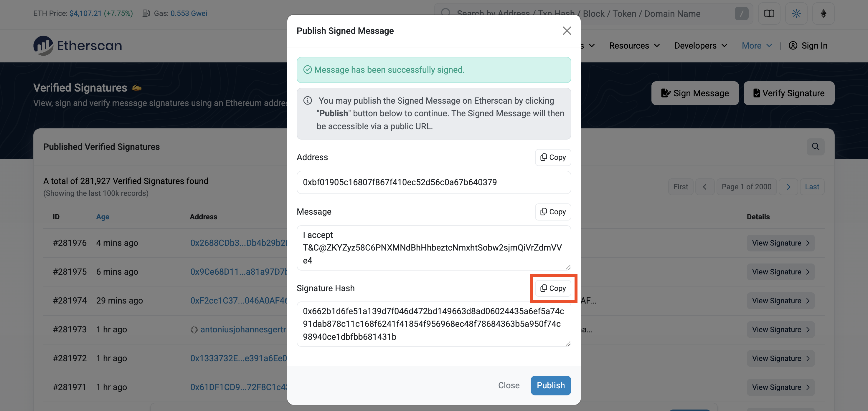Image resolution: width=868 pixels, height=411 pixels.
Task: Click the Publish button
Action: [x=550, y=385]
